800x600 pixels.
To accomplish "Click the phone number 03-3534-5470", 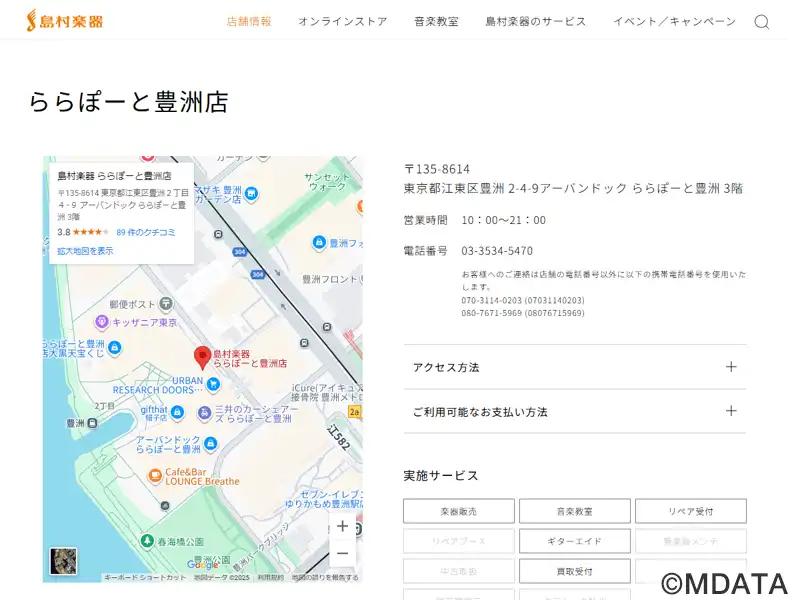I will point(497,251).
